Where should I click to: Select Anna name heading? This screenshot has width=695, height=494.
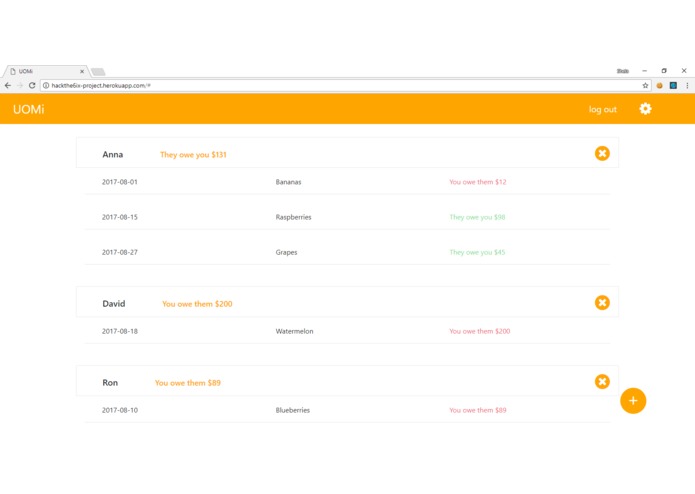[x=113, y=155]
